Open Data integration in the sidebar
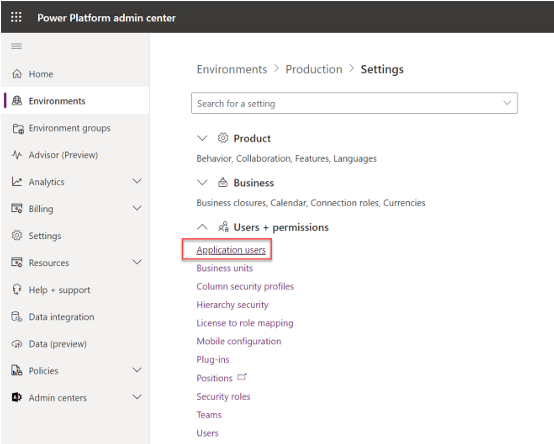Viewport: 554px width, 444px height. (x=75, y=316)
